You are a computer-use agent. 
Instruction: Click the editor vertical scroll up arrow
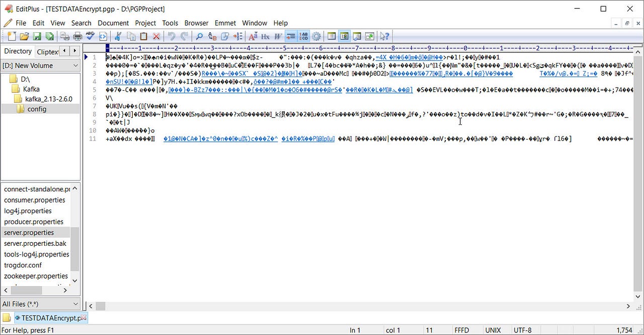638,51
